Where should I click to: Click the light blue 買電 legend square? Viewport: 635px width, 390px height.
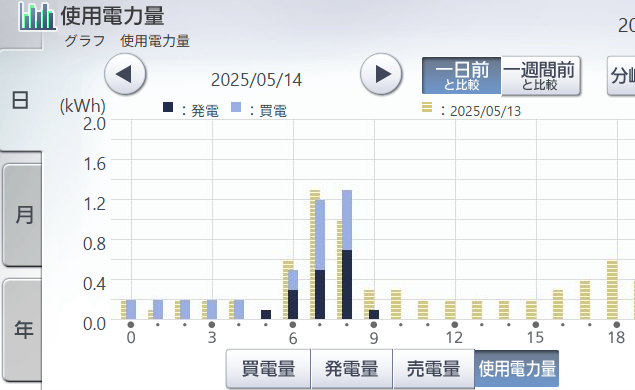coord(236,107)
